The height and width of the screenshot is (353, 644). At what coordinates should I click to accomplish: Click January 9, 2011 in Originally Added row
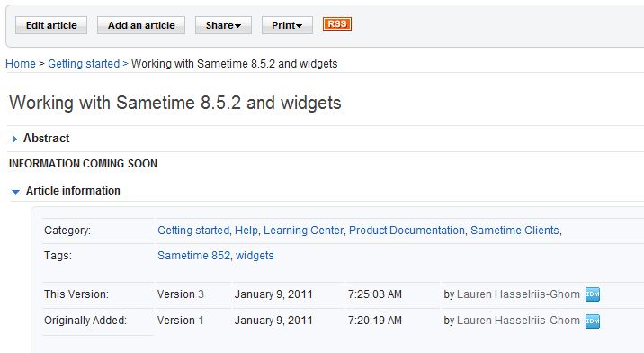tap(273, 321)
